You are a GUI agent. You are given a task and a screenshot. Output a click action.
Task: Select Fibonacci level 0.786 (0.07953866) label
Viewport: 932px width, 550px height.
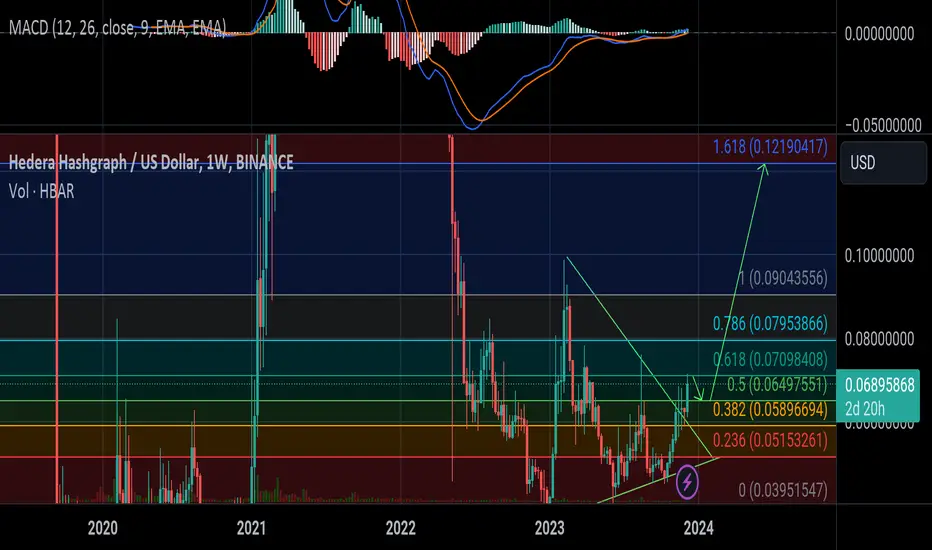[770, 323]
